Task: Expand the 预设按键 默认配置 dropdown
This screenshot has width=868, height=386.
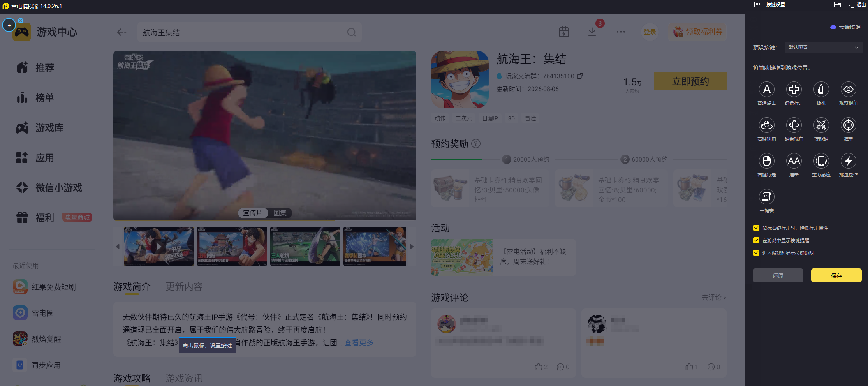Action: [x=824, y=48]
